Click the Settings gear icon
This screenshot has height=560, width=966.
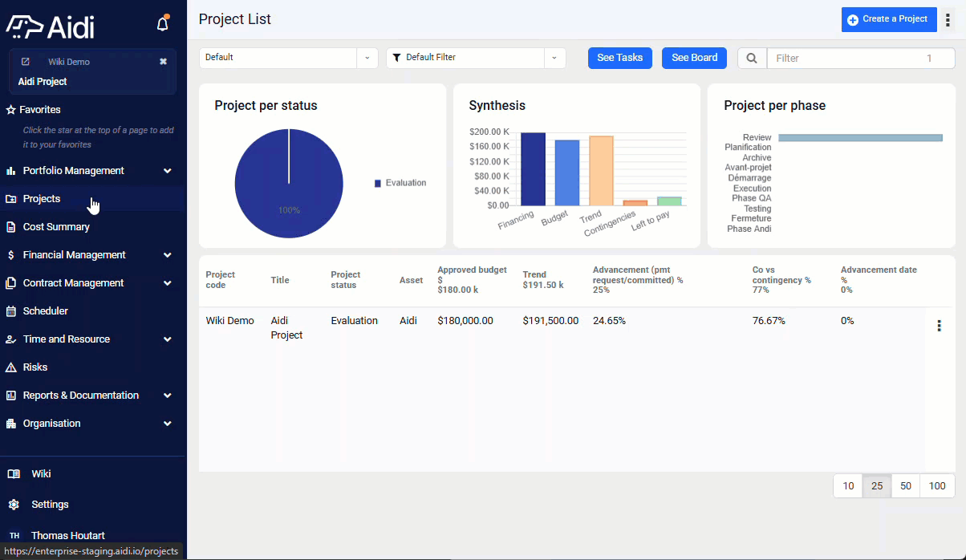(x=14, y=505)
